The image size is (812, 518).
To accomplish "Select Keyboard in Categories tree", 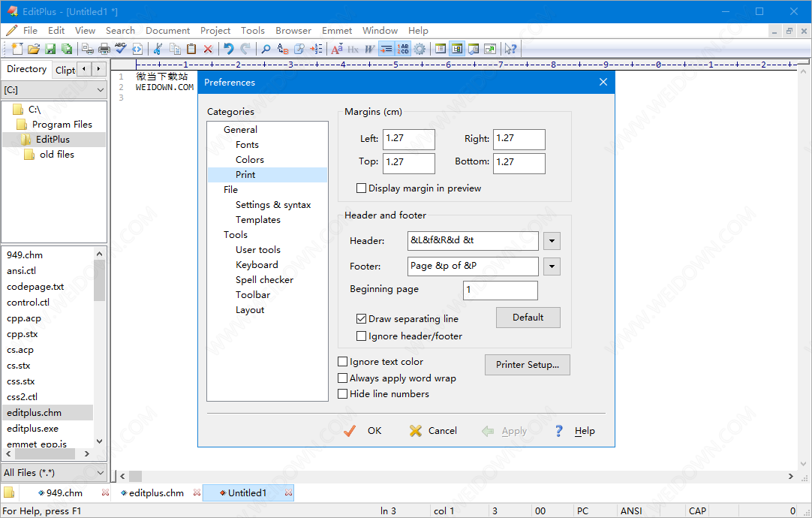I will pos(257,265).
